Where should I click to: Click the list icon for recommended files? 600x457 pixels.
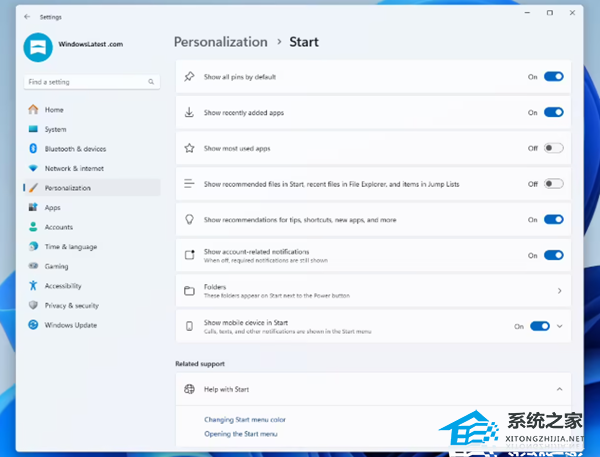(x=189, y=184)
